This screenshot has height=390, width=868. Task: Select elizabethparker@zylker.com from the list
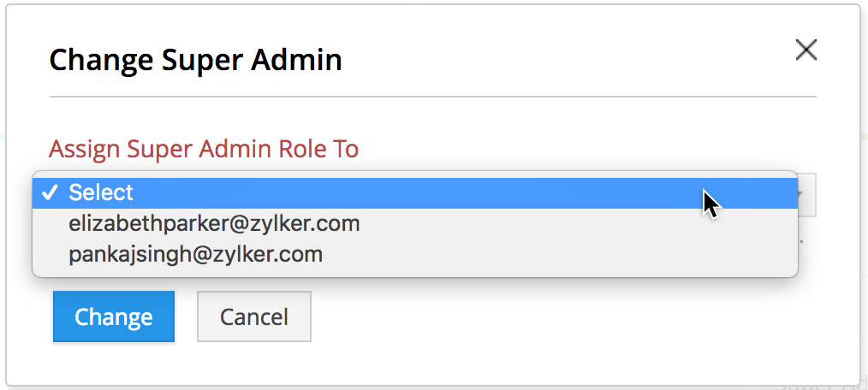click(415, 223)
